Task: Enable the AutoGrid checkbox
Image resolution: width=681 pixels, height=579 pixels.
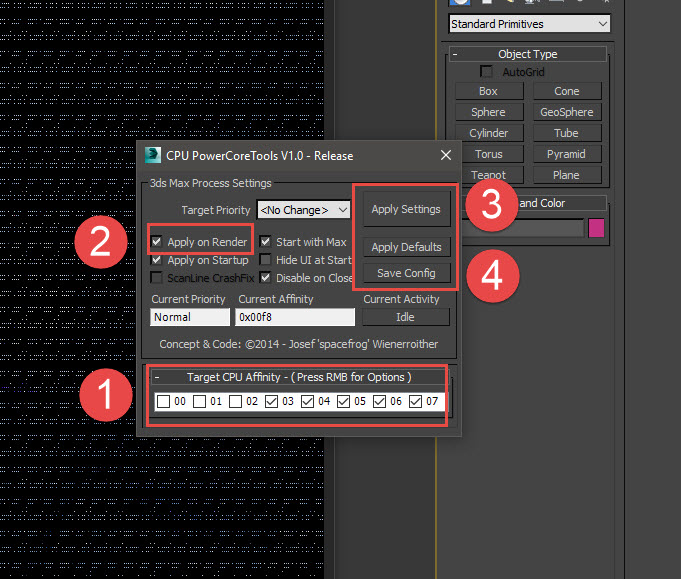Action: click(486, 72)
